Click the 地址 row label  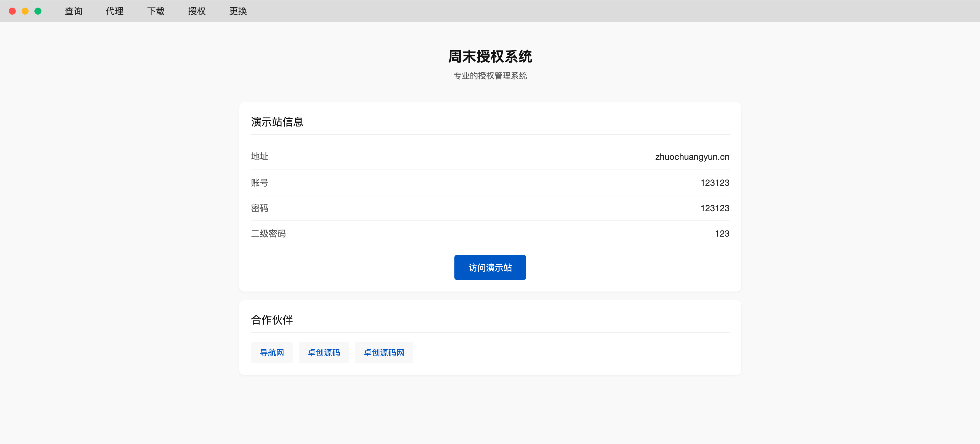(x=260, y=157)
